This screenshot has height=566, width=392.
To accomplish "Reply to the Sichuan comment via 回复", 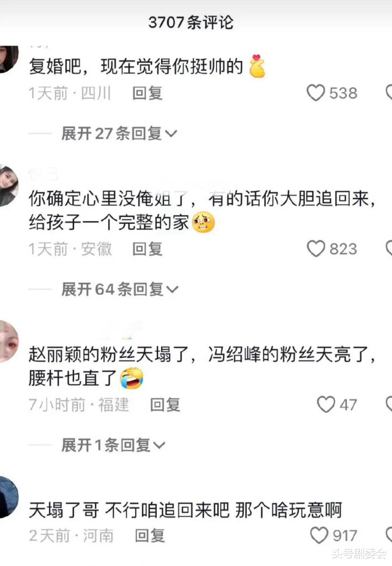I will [147, 93].
